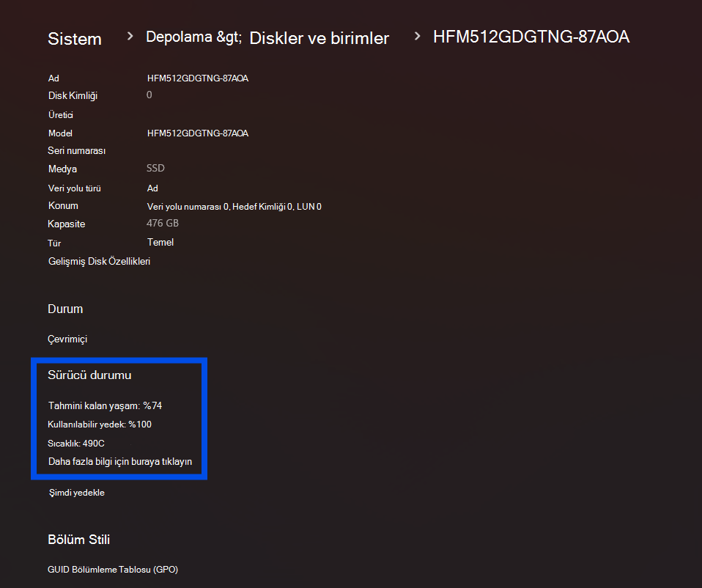
Task: Navigate back to Diskler ve birimler
Action: tap(319, 39)
